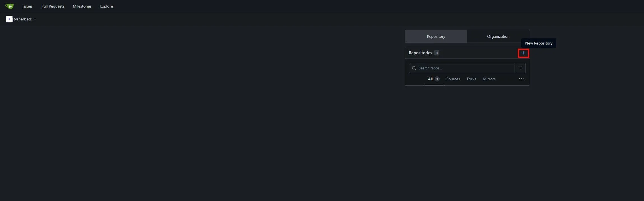Click the Repositories count badge

pyautogui.click(x=437, y=53)
